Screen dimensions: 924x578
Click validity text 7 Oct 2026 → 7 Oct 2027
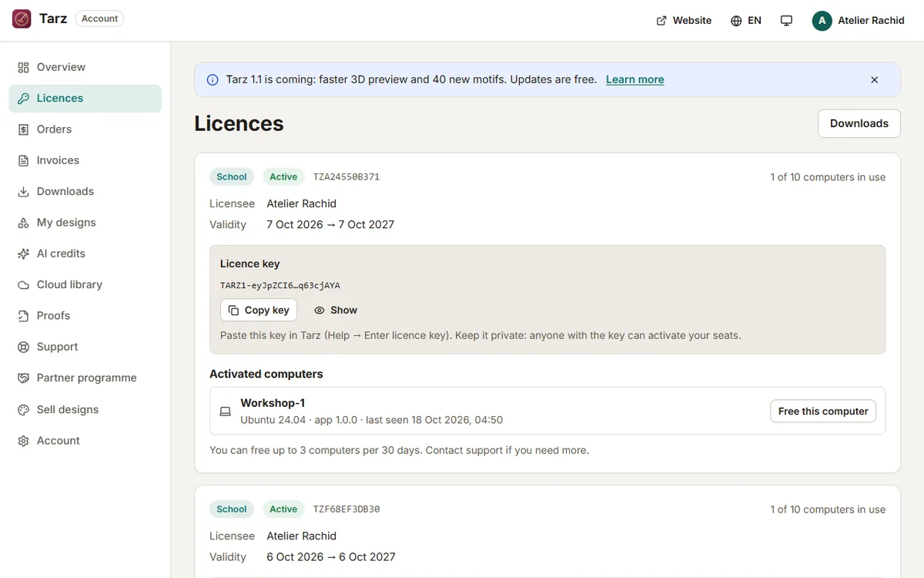330,225
